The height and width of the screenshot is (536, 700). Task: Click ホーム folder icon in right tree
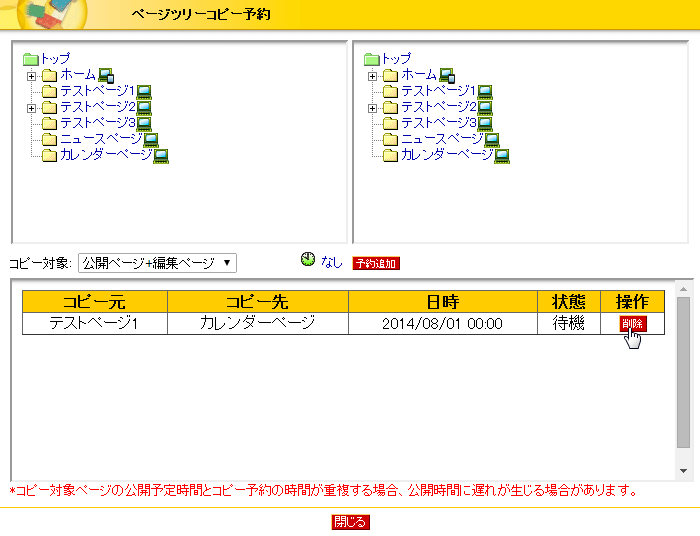pos(390,75)
